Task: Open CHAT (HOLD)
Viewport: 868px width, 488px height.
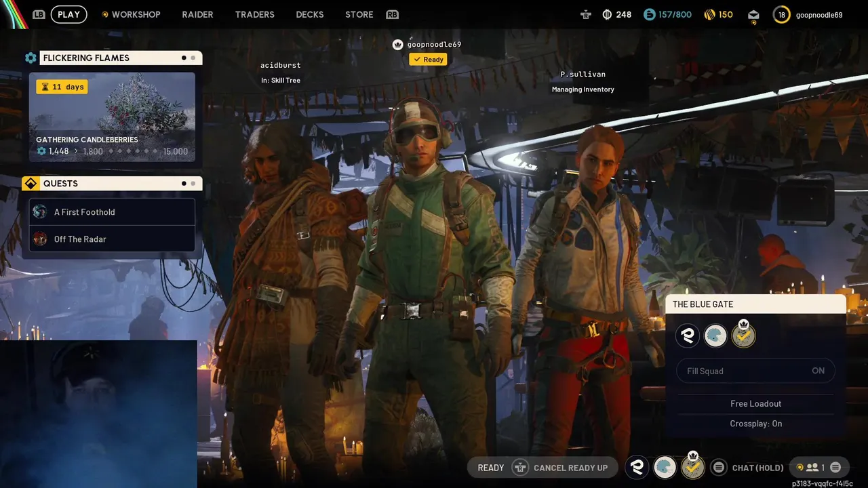Action: point(758,468)
